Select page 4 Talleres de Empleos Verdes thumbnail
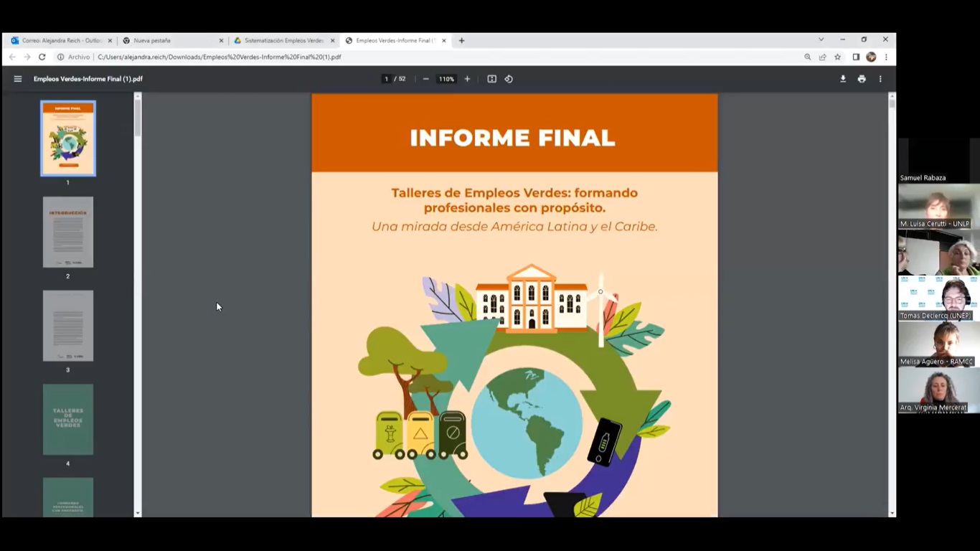The height and width of the screenshot is (551, 980). (x=68, y=419)
